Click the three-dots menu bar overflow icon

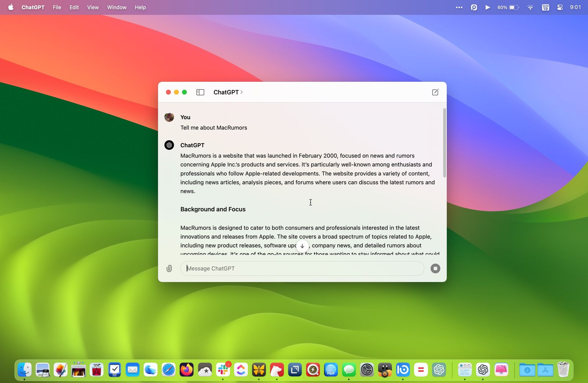click(459, 7)
